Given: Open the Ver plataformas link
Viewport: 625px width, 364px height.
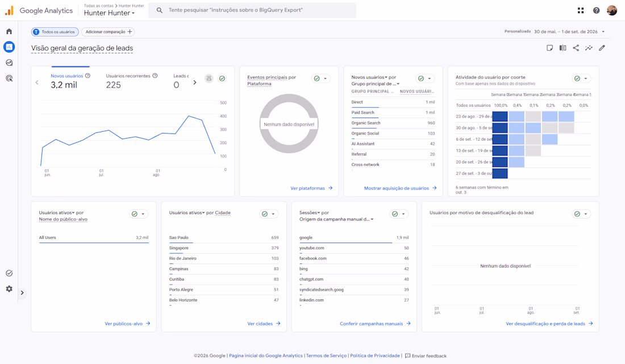Looking at the screenshot, I should (x=311, y=188).
